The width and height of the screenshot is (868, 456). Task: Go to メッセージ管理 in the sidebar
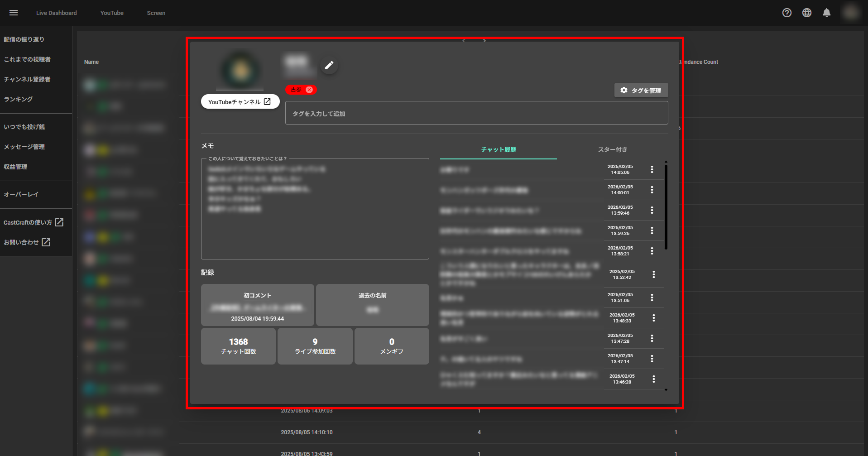tap(24, 146)
